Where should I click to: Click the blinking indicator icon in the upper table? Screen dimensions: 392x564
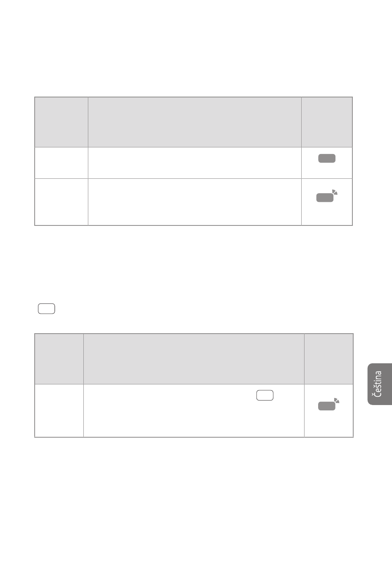coord(327,197)
